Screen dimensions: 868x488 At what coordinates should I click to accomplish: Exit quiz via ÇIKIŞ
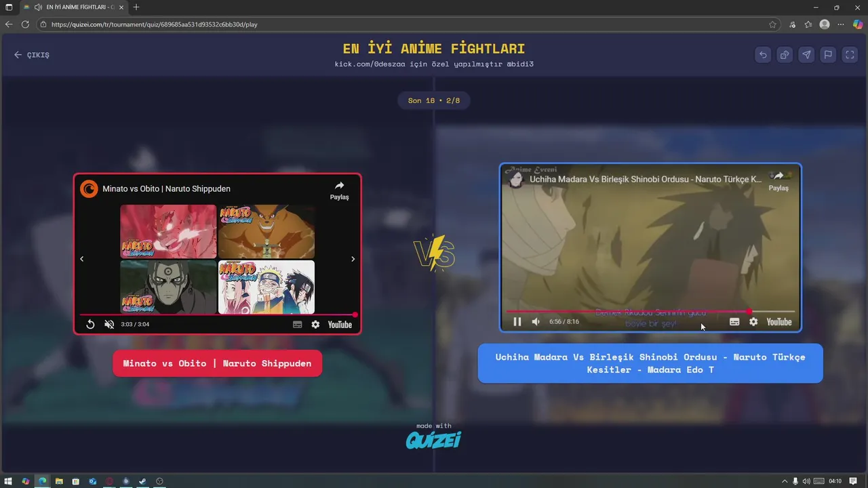coord(32,55)
